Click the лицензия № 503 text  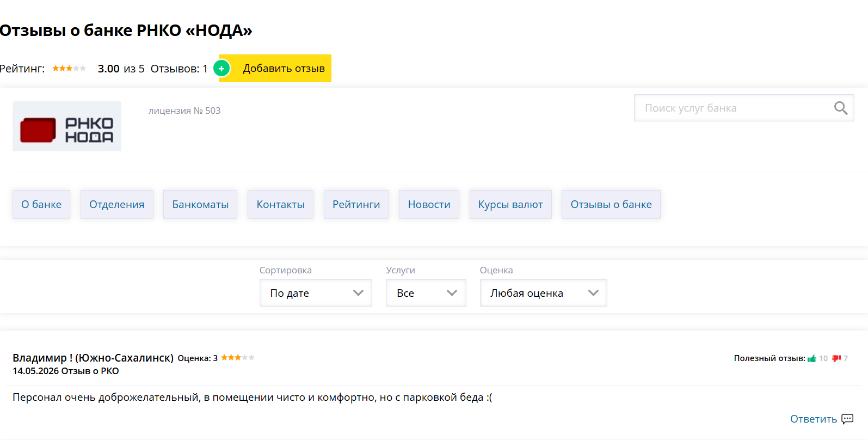184,111
